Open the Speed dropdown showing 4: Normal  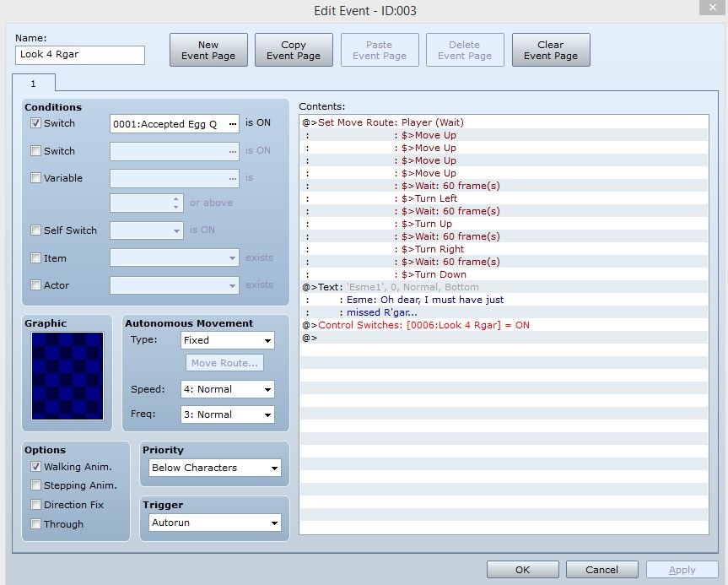click(228, 389)
